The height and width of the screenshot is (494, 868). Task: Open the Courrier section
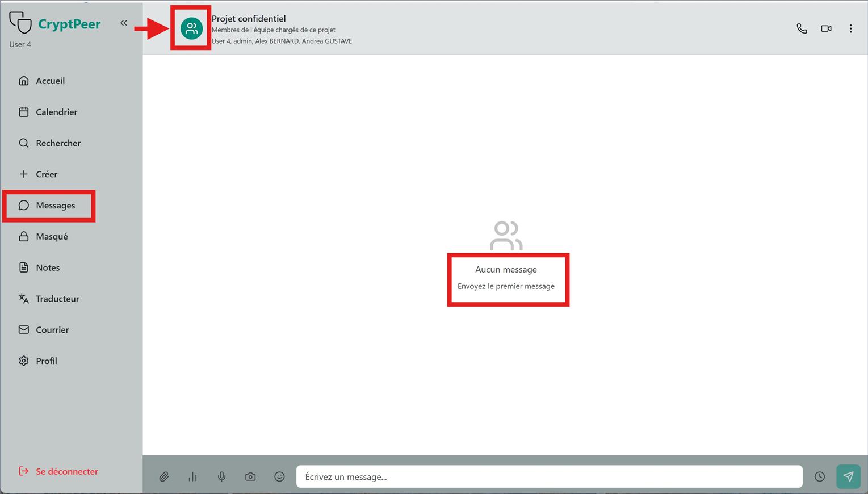point(52,329)
